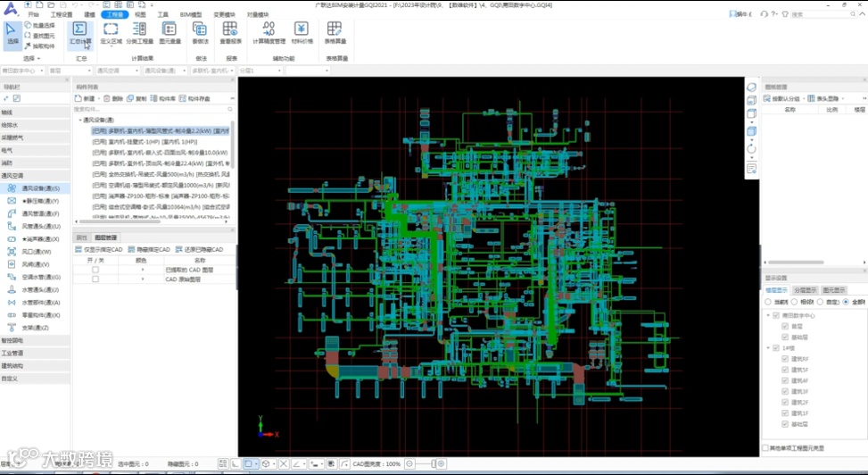Toggle checkbox for CAD 原始图层
The height and width of the screenshot is (475, 868).
point(95,279)
